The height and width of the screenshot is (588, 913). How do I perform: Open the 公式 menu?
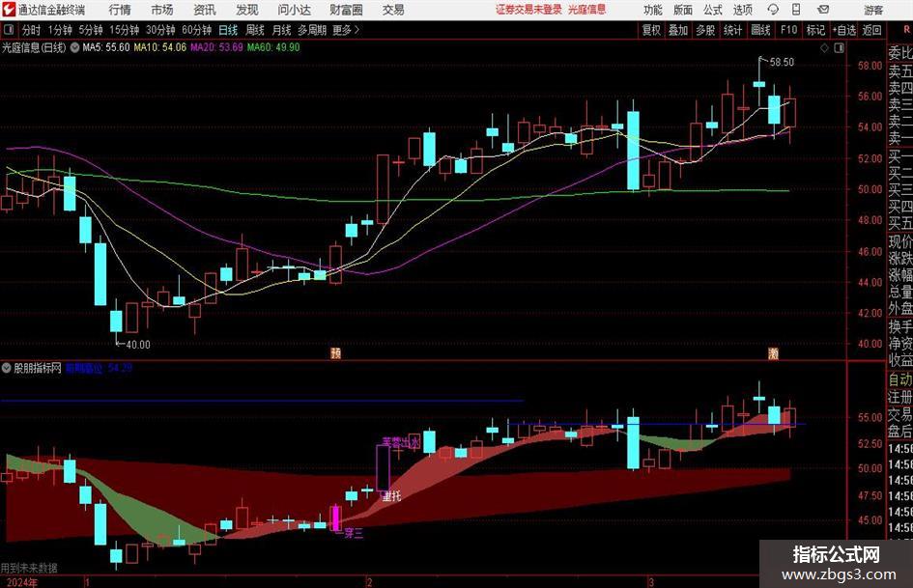point(713,10)
